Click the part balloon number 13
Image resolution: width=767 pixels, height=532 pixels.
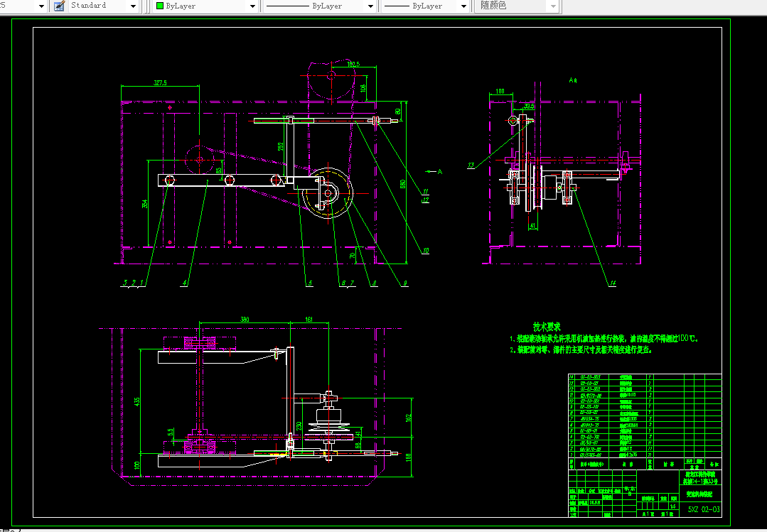(471, 165)
